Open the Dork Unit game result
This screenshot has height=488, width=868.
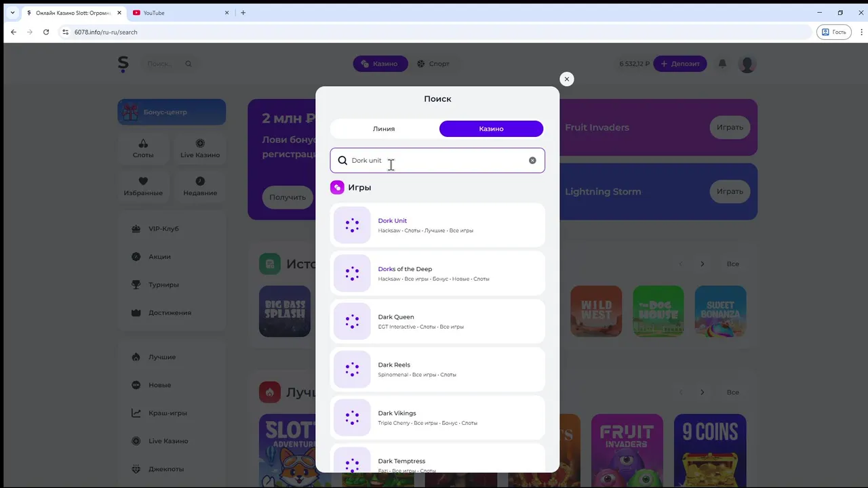(437, 225)
